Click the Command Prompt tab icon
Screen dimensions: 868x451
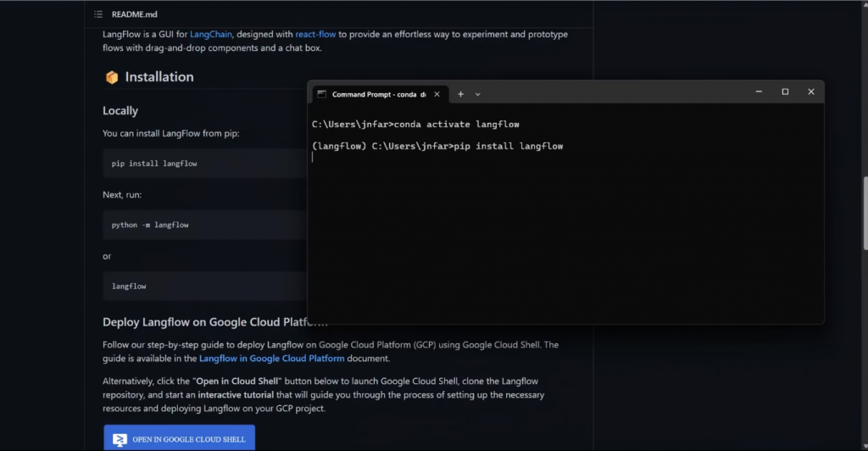click(321, 94)
